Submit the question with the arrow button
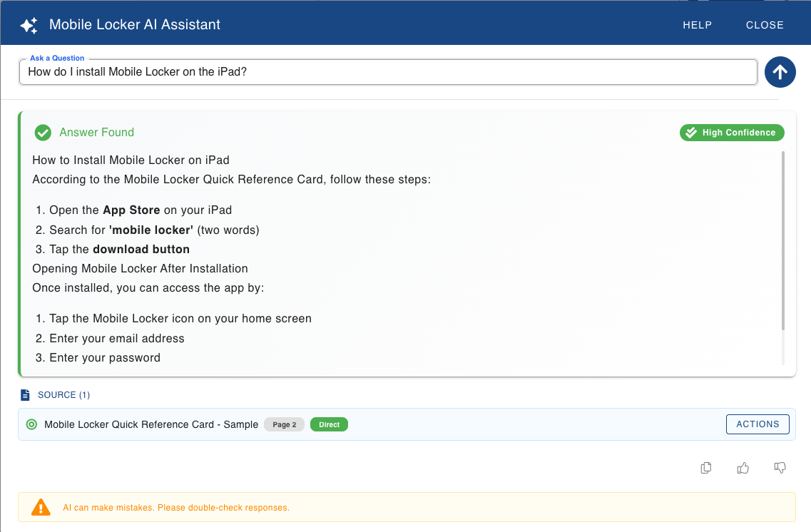The width and height of the screenshot is (811, 532). pyautogui.click(x=780, y=72)
